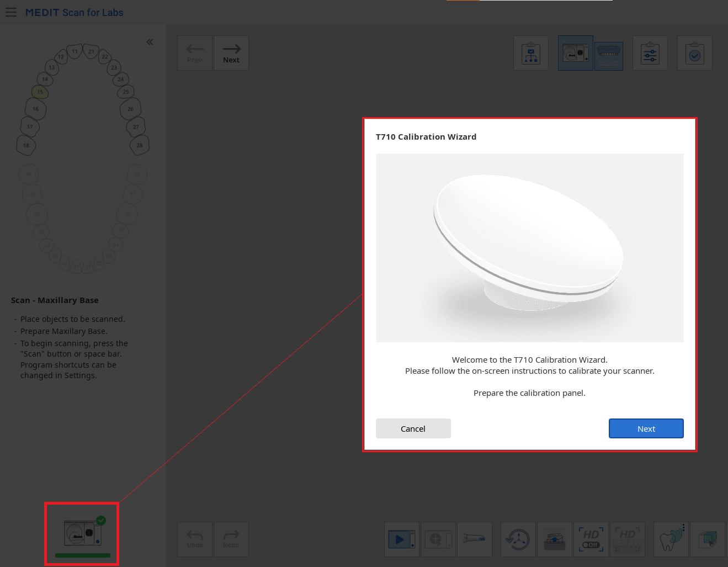Click the 'Prepare the calibration panel.' text
The image size is (728, 567).
pyautogui.click(x=530, y=393)
